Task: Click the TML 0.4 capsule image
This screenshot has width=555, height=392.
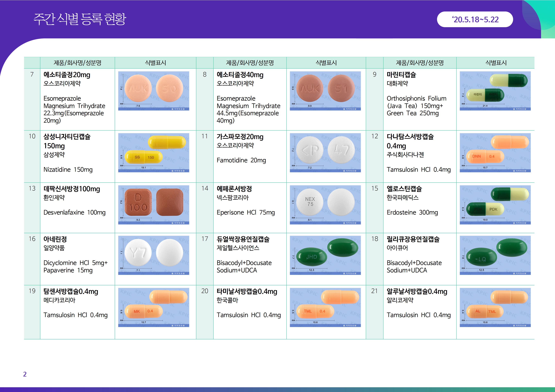Action: click(325, 307)
